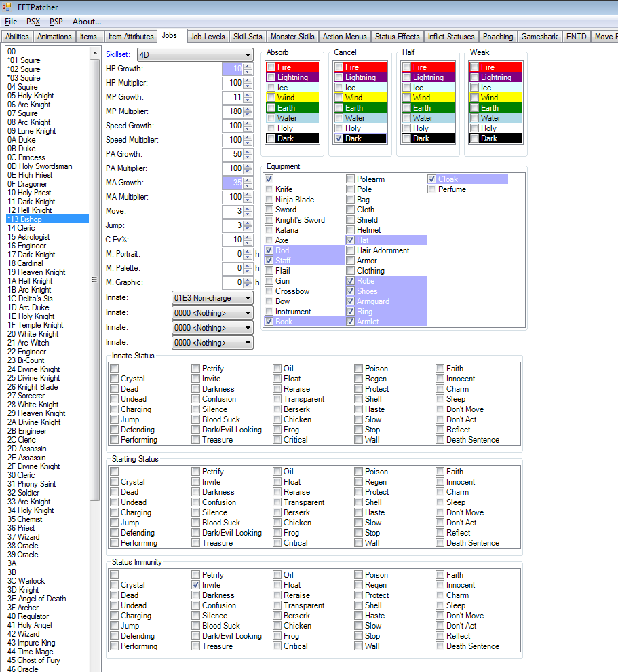Toggle Weak Holy element checkbox
Screen dimensions: 618x672
coord(475,128)
